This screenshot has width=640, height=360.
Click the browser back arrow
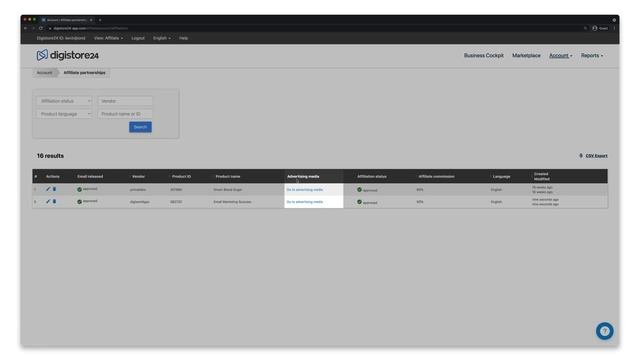(x=26, y=28)
